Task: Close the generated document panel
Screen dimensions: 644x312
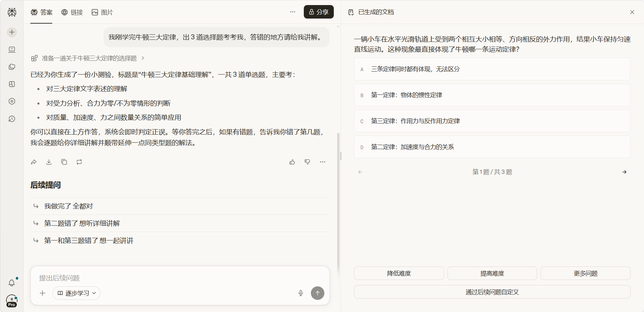Action: pyautogui.click(x=632, y=12)
